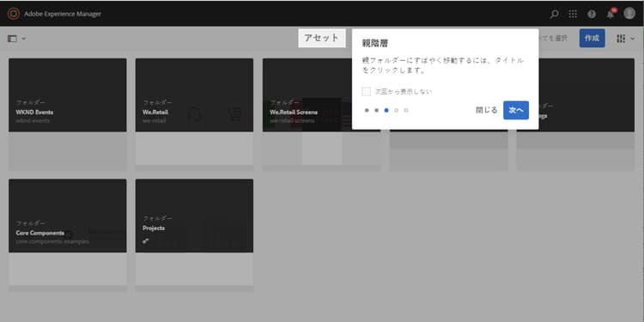Viewport: 644px width, 322px height.
Task: Click the Adobe Experience Manager logo icon
Action: click(14, 14)
